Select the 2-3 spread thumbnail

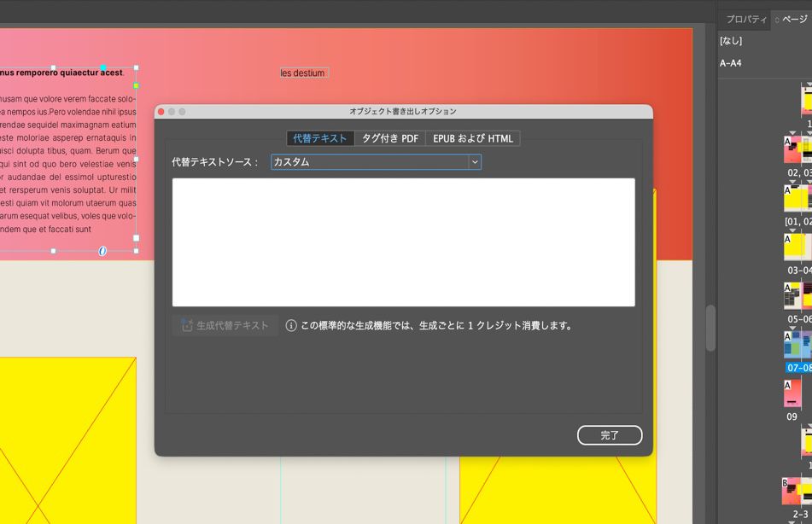click(x=797, y=491)
